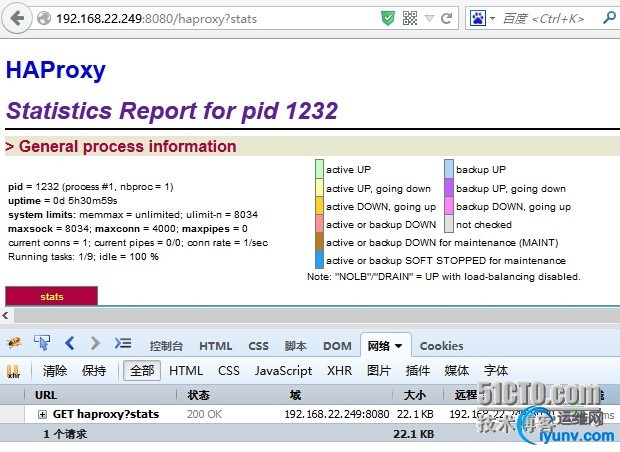The image size is (620, 452).
Task: Expand the GET haproxy?stats request row
Action: pos(42,414)
